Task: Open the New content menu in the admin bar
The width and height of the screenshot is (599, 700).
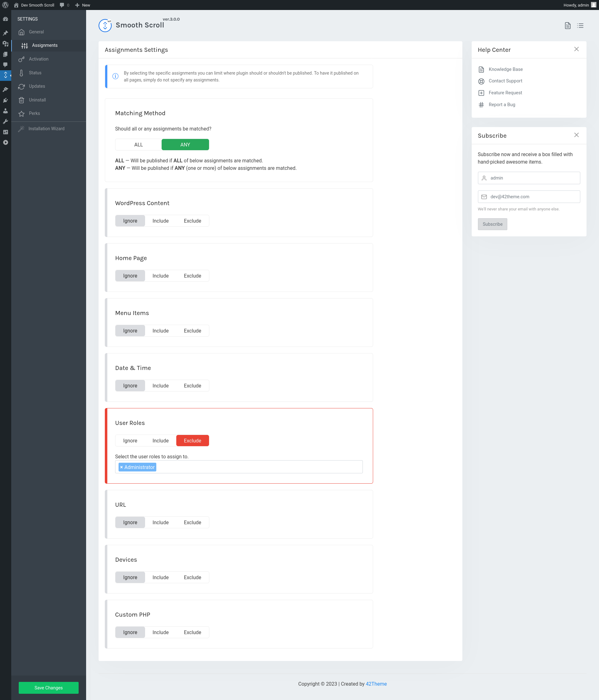Action: click(83, 5)
